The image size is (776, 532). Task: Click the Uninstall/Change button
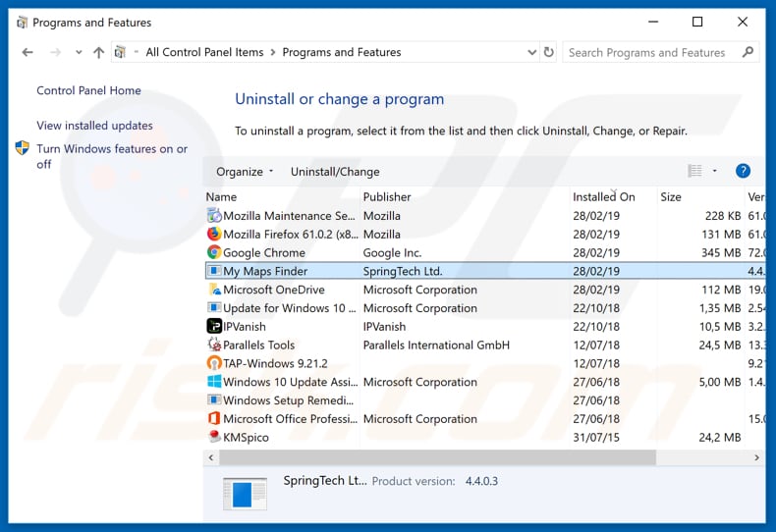coord(335,172)
